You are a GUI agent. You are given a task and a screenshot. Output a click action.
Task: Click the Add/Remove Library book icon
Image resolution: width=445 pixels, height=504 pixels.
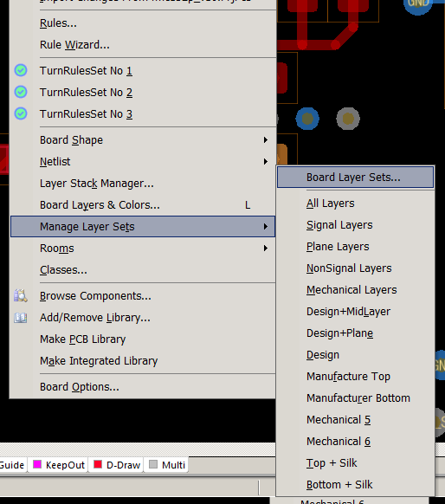click(21, 318)
